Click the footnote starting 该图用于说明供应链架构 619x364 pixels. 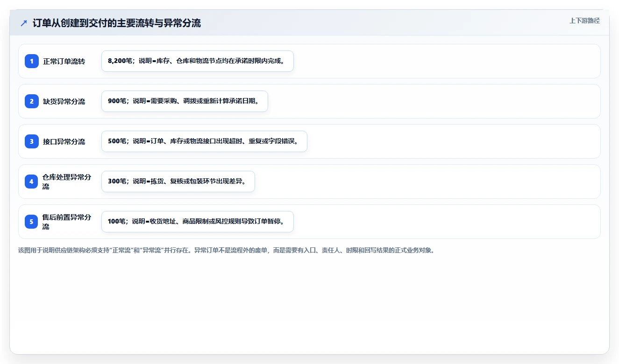click(227, 250)
